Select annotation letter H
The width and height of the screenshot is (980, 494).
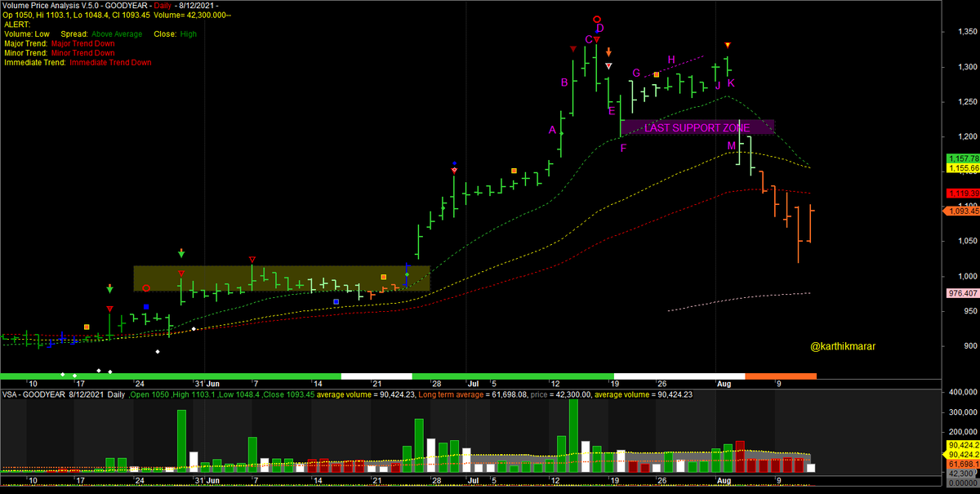pos(671,60)
